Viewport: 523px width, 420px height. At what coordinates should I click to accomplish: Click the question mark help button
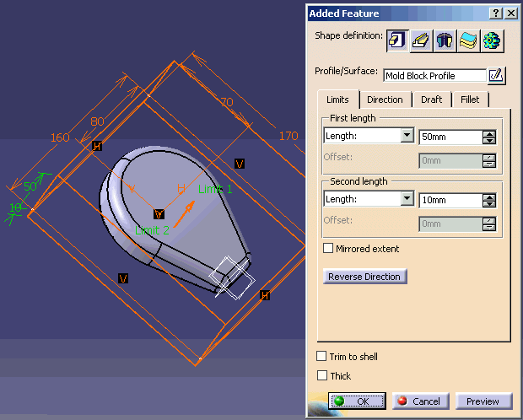point(496,13)
